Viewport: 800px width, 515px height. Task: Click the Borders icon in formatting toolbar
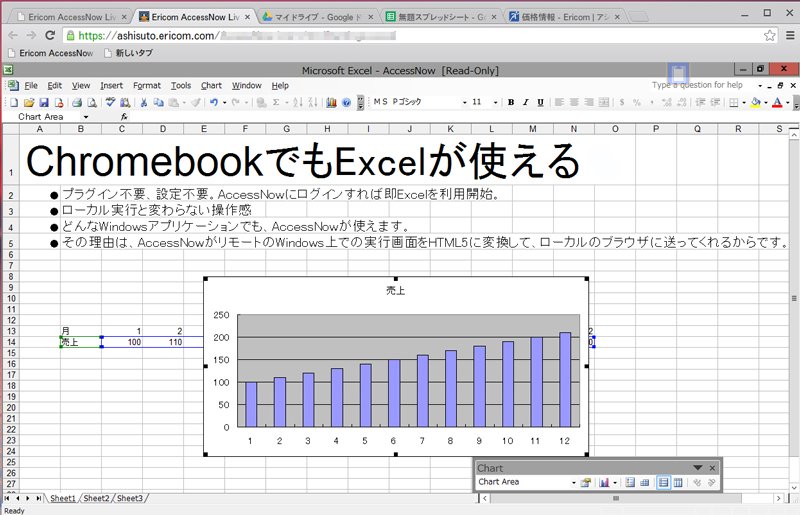click(x=734, y=103)
